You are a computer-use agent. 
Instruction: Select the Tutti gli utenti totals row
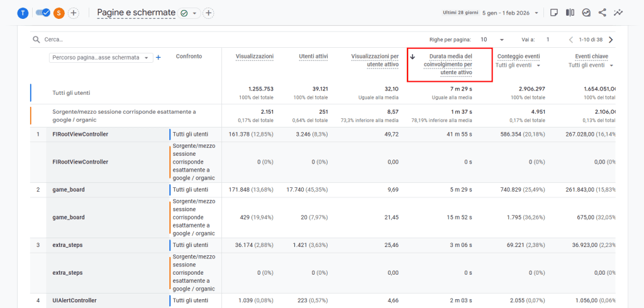[x=323, y=93]
